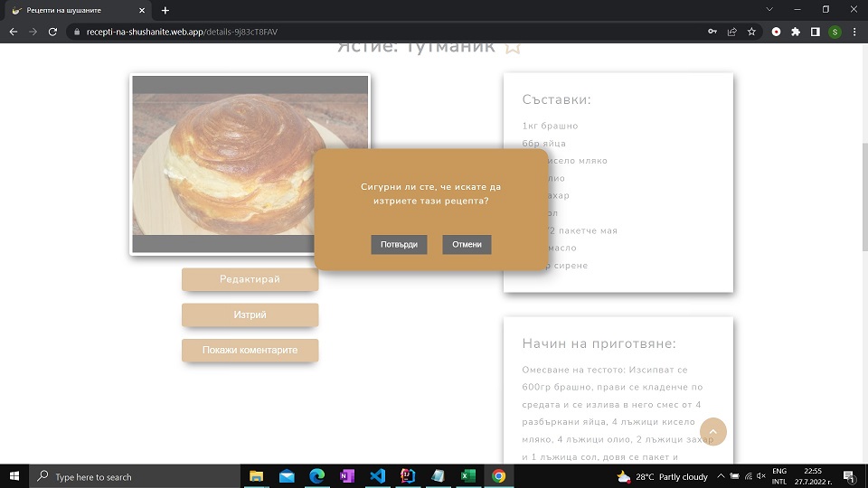Open the notepad-style app on taskbar
The height and width of the screenshot is (488, 868).
coord(438,476)
